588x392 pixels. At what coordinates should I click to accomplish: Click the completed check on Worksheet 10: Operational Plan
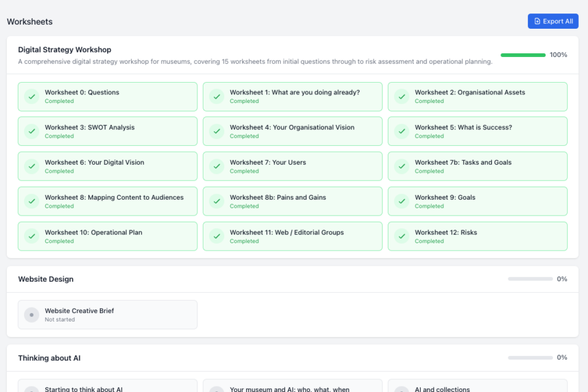coord(32,236)
